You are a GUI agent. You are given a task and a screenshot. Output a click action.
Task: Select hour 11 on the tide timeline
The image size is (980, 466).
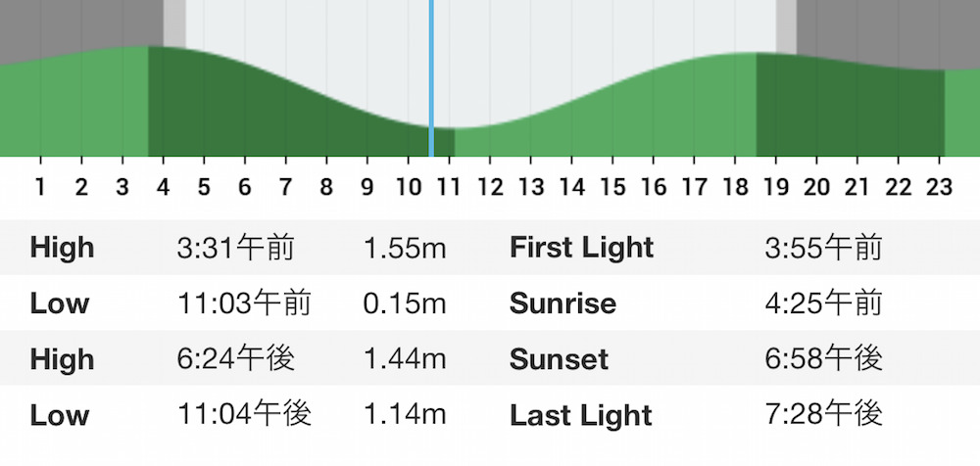click(x=448, y=187)
